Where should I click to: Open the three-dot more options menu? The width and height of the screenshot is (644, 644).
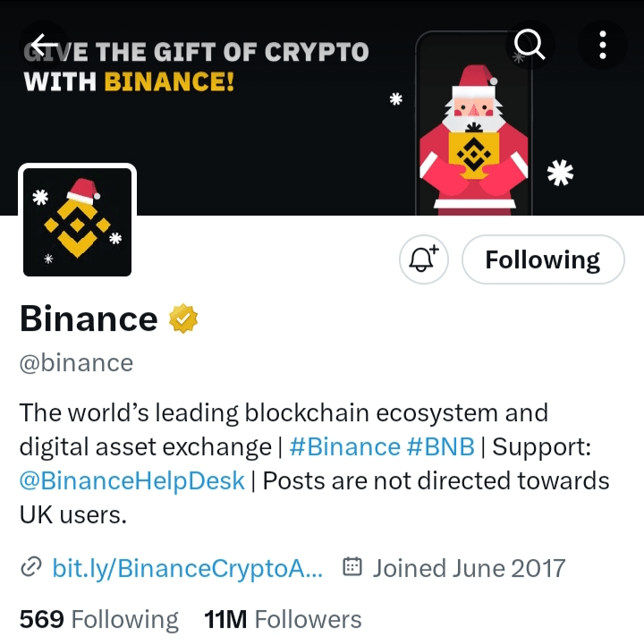click(603, 43)
